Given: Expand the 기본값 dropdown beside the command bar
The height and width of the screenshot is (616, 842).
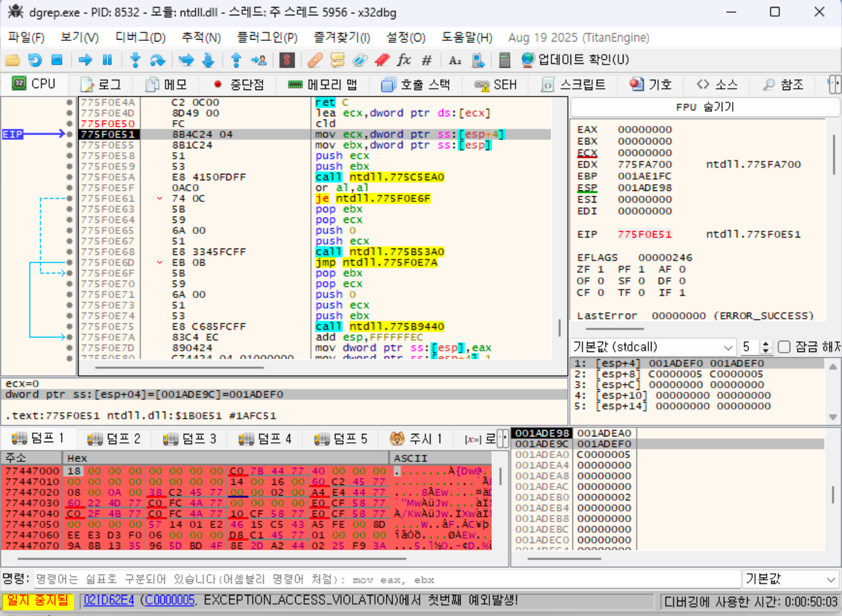Looking at the screenshot, I should (x=790, y=579).
